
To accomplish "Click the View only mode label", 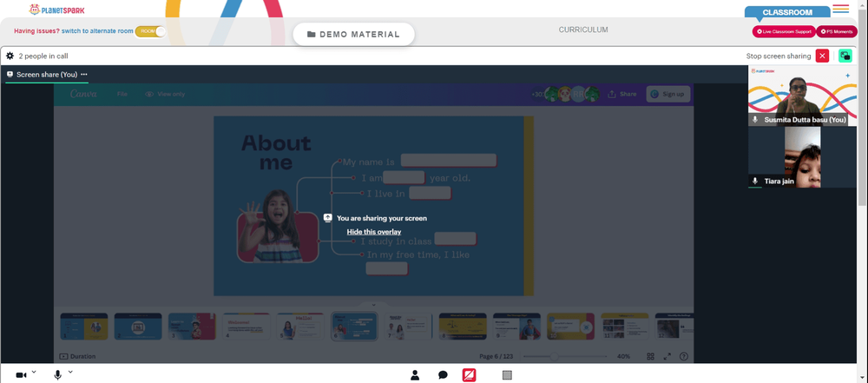I will pos(165,94).
